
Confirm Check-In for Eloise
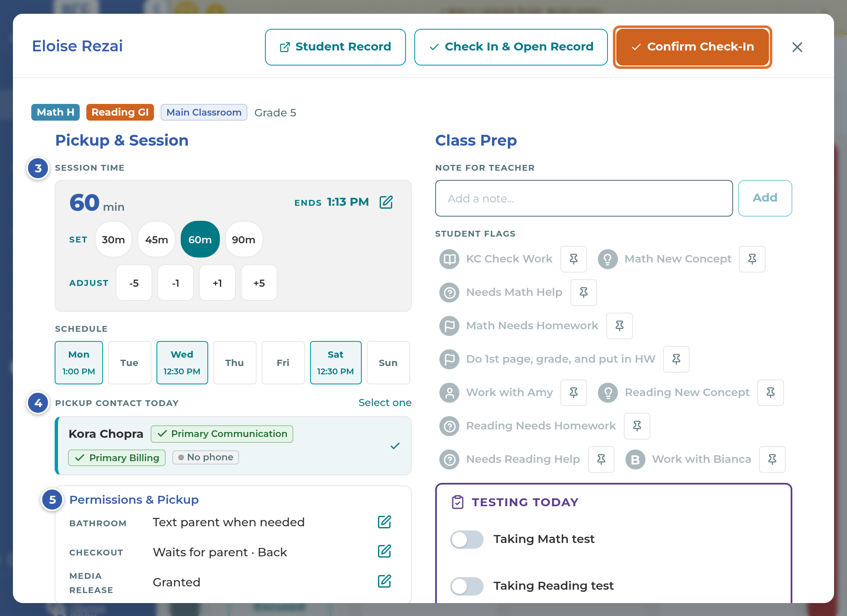tap(693, 47)
